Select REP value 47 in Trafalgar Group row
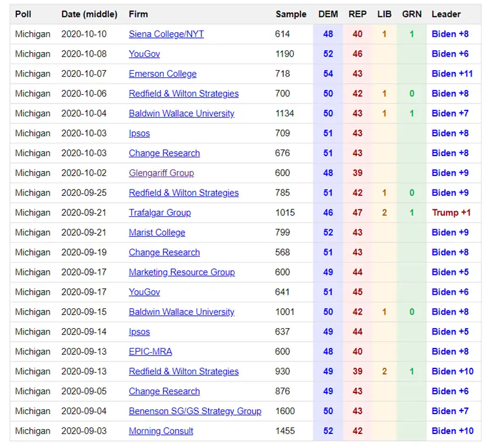The height and width of the screenshot is (448, 487). pyautogui.click(x=358, y=213)
